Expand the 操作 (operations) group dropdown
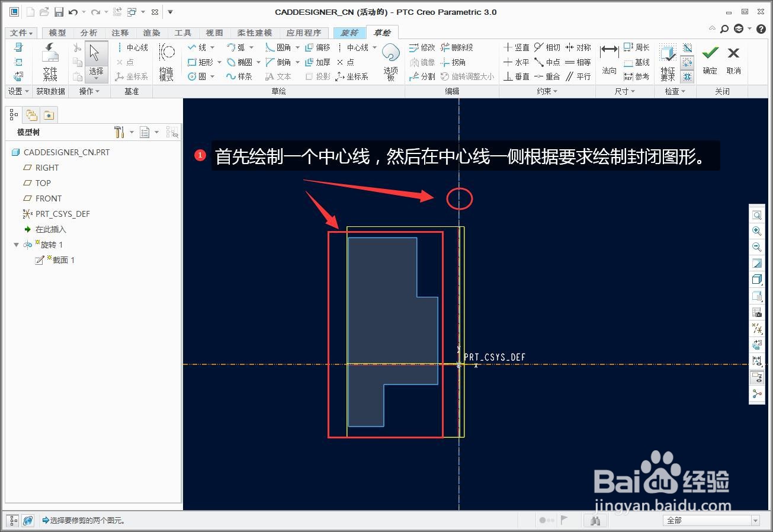Viewport: 773px width, 532px height. [x=89, y=91]
